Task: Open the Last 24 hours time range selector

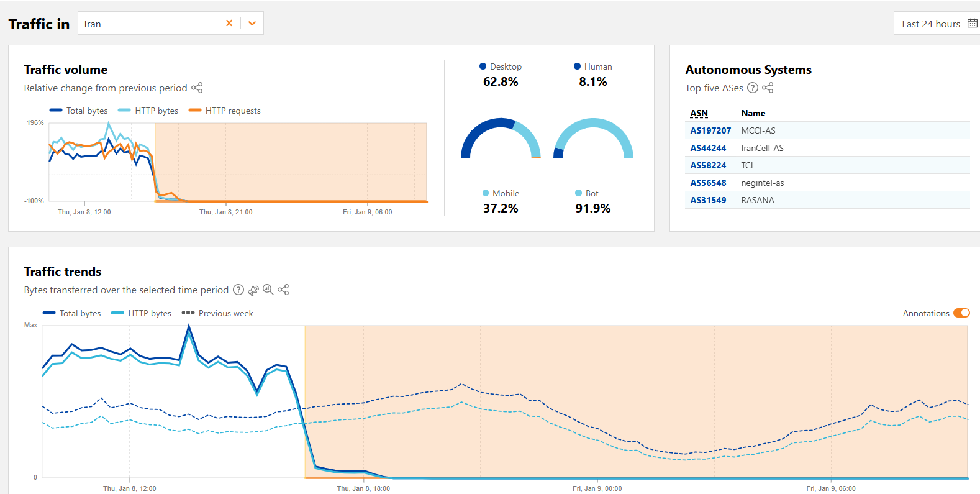Action: [930, 24]
